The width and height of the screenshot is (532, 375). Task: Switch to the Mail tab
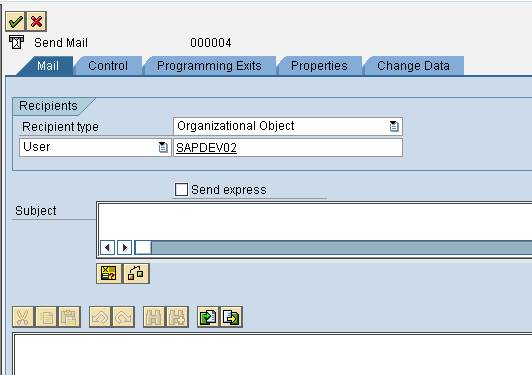(x=48, y=65)
